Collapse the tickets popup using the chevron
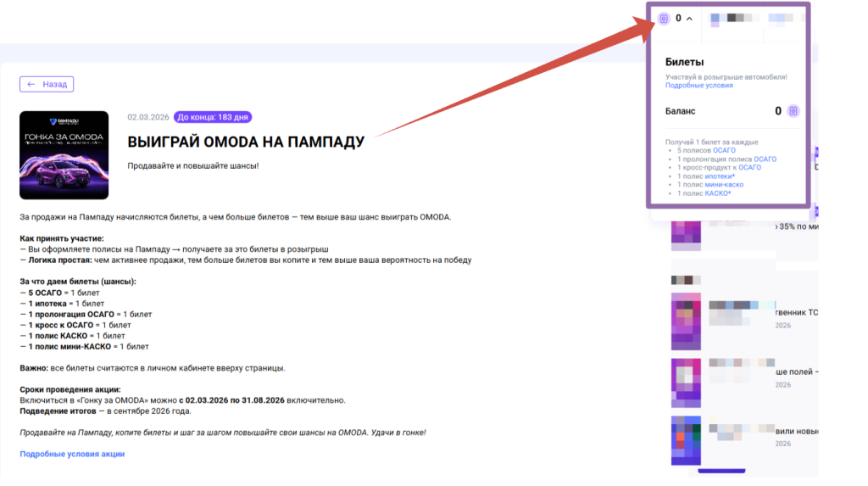Image resolution: width=868 pixels, height=486 pixels. pyautogui.click(x=689, y=19)
